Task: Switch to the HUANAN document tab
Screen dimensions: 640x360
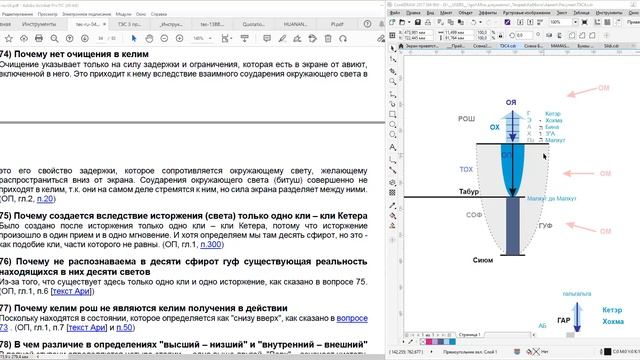Action: [295, 24]
